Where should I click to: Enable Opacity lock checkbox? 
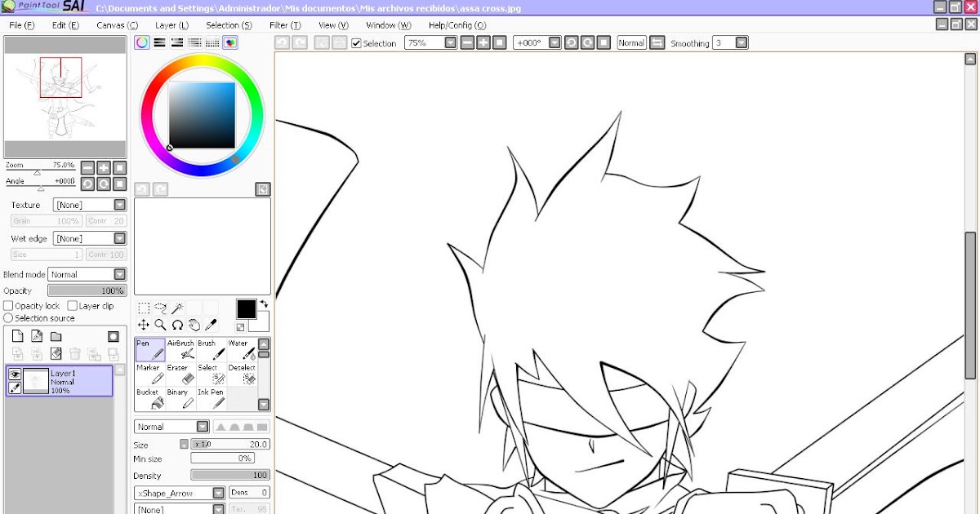[x=8, y=306]
